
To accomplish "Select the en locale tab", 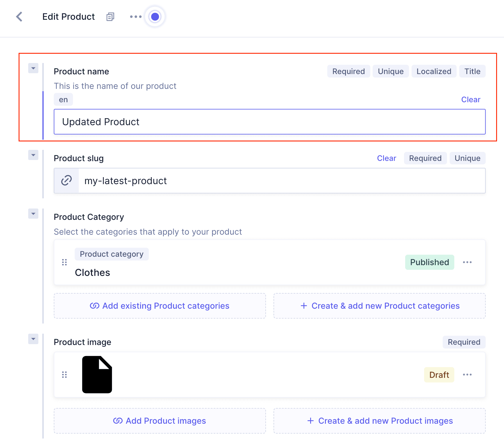I will click(x=63, y=99).
